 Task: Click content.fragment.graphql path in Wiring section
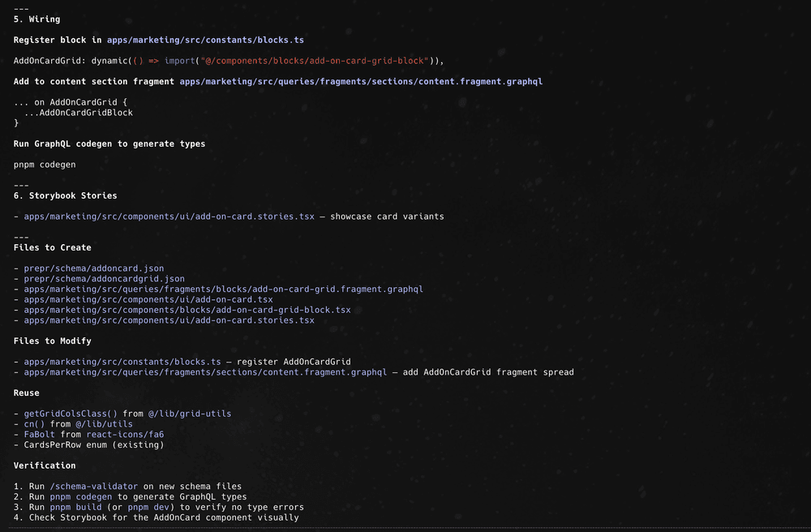coord(361,82)
